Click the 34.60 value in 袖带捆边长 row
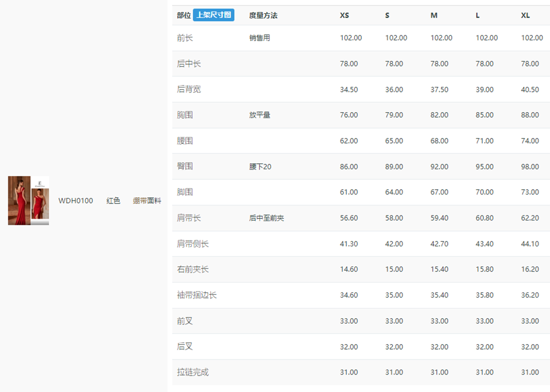The height and width of the screenshot is (392, 550). tap(349, 295)
